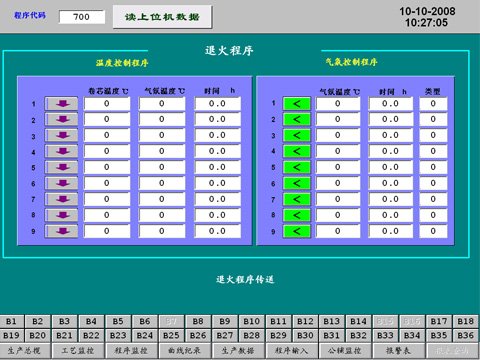Click the row 1 purple down-arrow button
The width and height of the screenshot is (480, 360).
click(x=62, y=104)
